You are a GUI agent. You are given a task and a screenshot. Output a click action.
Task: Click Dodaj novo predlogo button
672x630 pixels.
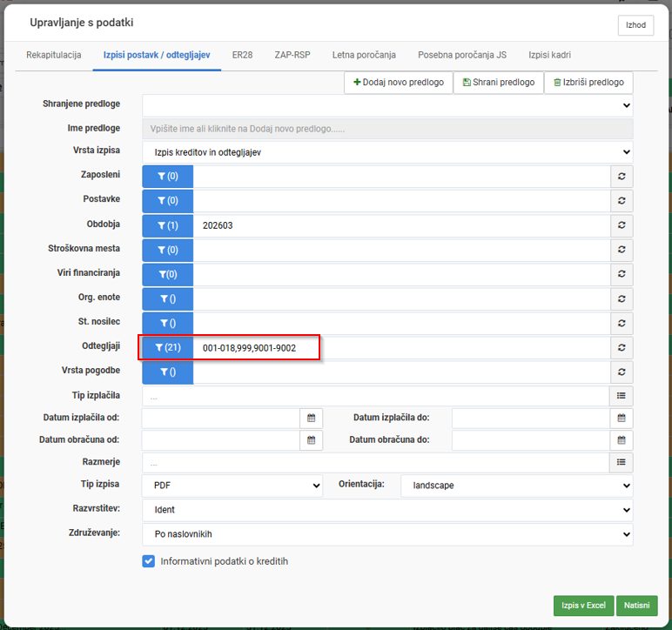pos(398,82)
